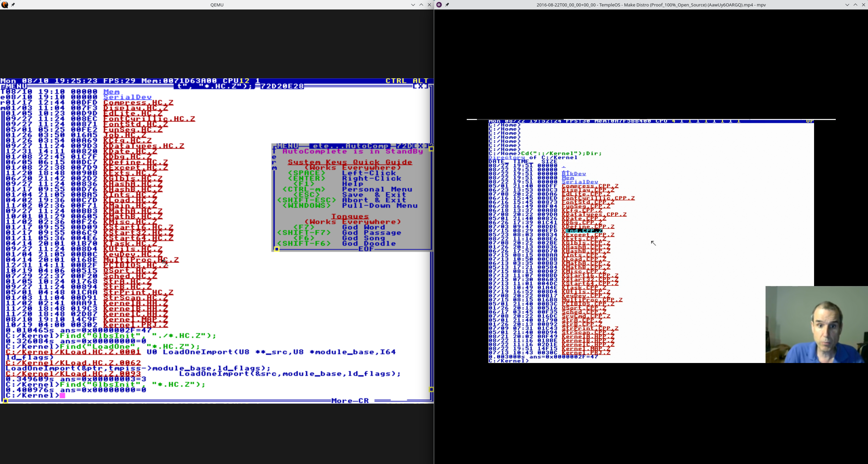The image size is (868, 464).
Task: Open EdLite.HC.Z file link
Action: 133,114
